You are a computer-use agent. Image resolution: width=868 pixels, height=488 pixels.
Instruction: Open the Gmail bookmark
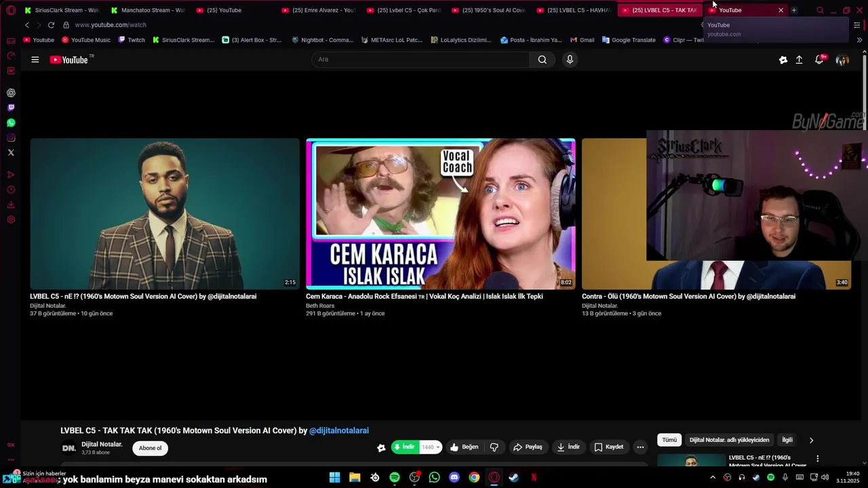583,40
